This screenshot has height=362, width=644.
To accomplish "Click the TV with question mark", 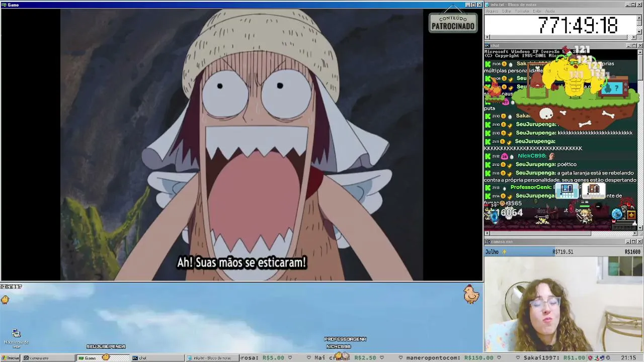I will coord(613,87).
